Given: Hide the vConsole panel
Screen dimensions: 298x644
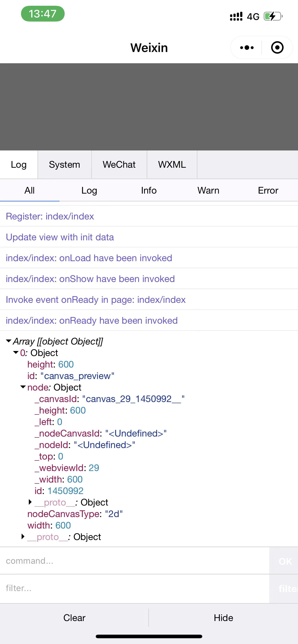Looking at the screenshot, I should click(x=223, y=617).
